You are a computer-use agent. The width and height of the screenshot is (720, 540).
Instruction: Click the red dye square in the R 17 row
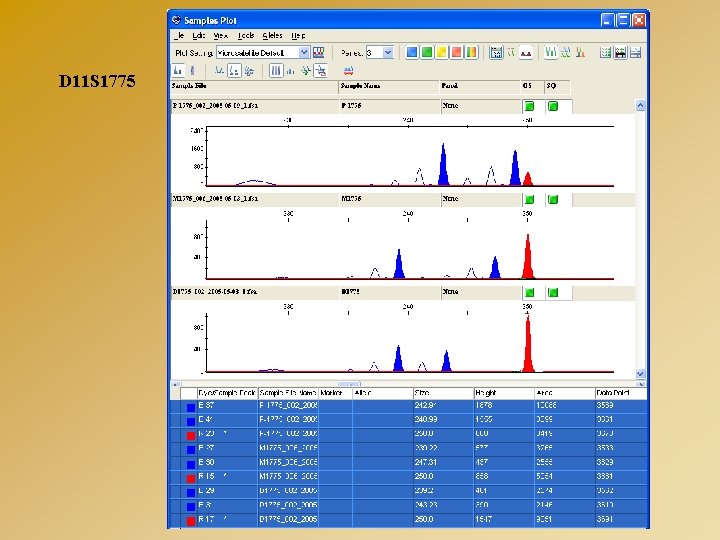(191, 521)
